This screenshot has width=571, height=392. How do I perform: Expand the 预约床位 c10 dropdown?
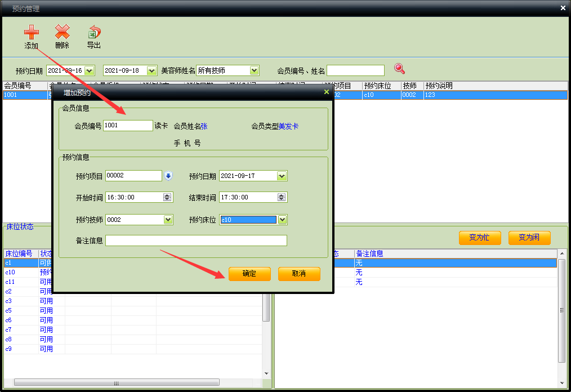pos(282,220)
